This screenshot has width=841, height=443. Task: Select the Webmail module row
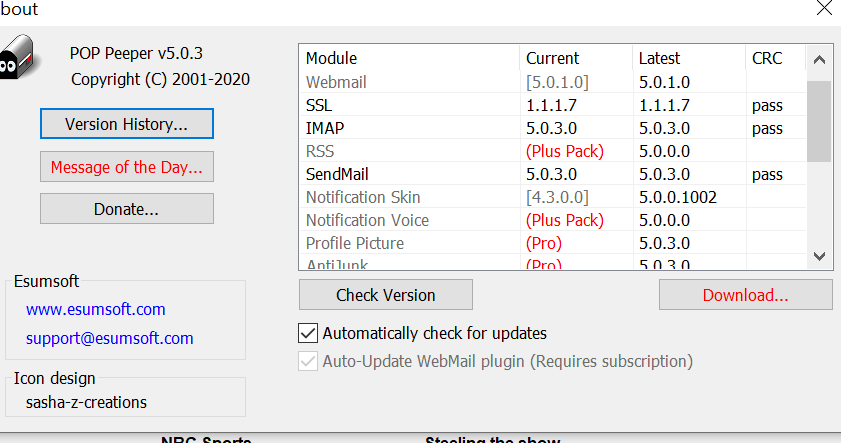click(552, 82)
